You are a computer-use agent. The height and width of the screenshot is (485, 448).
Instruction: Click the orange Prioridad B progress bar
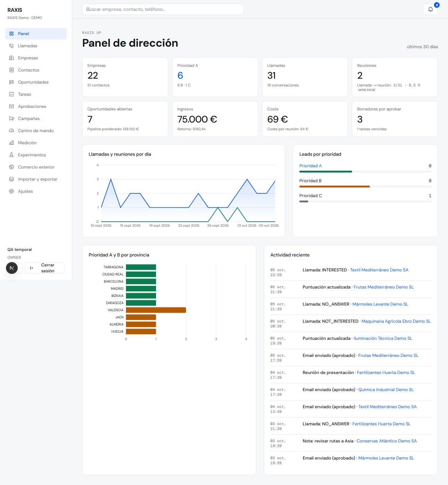click(335, 186)
